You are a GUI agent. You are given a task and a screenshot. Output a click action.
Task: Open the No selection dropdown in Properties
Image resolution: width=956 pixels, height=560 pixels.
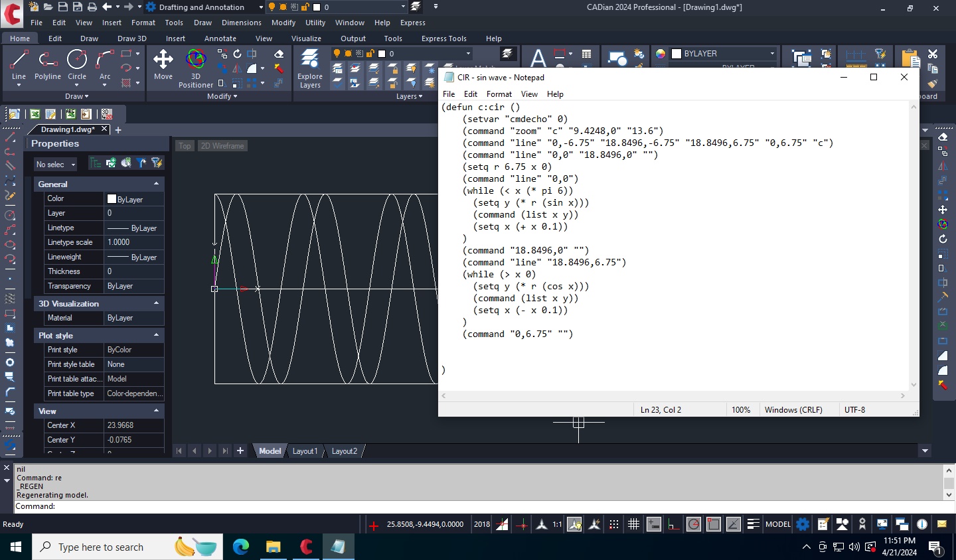[56, 164]
